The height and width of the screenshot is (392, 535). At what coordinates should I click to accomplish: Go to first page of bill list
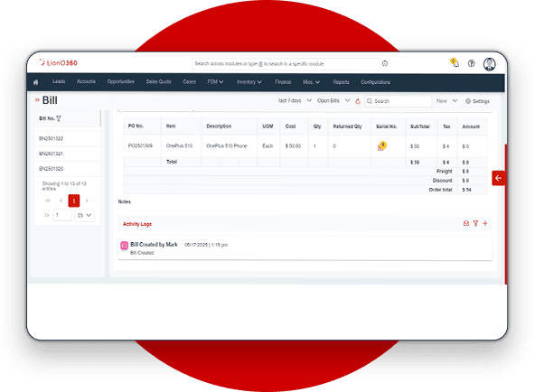coord(48,201)
